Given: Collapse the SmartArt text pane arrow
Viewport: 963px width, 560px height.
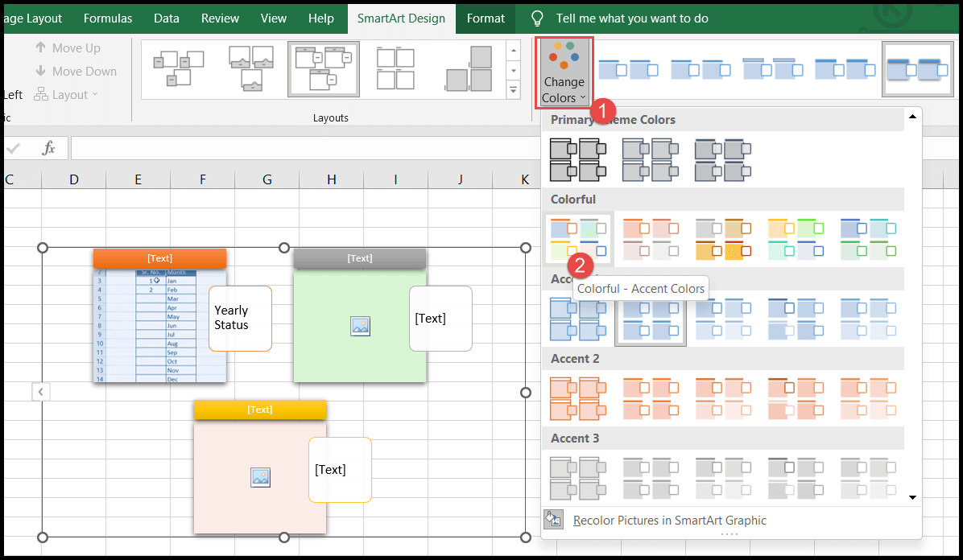Looking at the screenshot, I should pyautogui.click(x=41, y=391).
